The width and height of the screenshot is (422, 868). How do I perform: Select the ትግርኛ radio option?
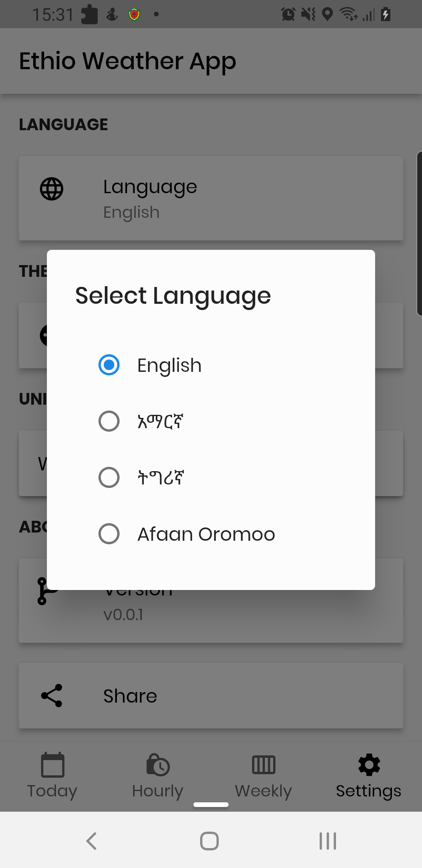tap(109, 477)
